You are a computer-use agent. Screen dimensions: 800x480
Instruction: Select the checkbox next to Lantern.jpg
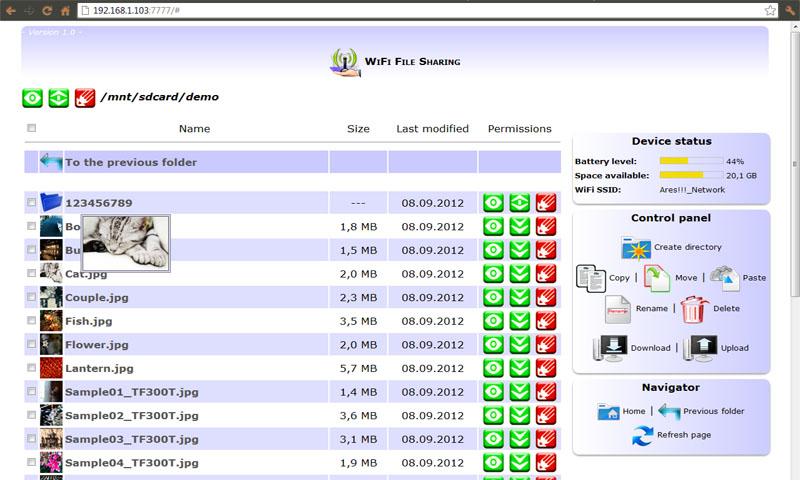click(32, 368)
